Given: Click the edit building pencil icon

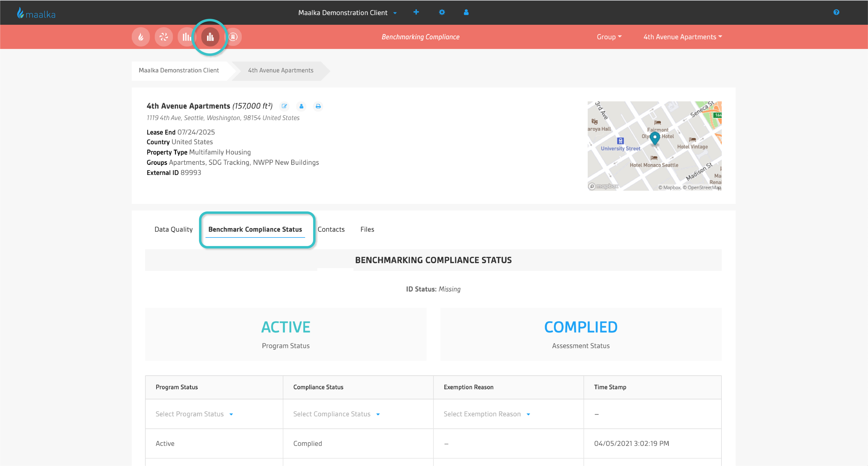Looking at the screenshot, I should click(x=284, y=106).
